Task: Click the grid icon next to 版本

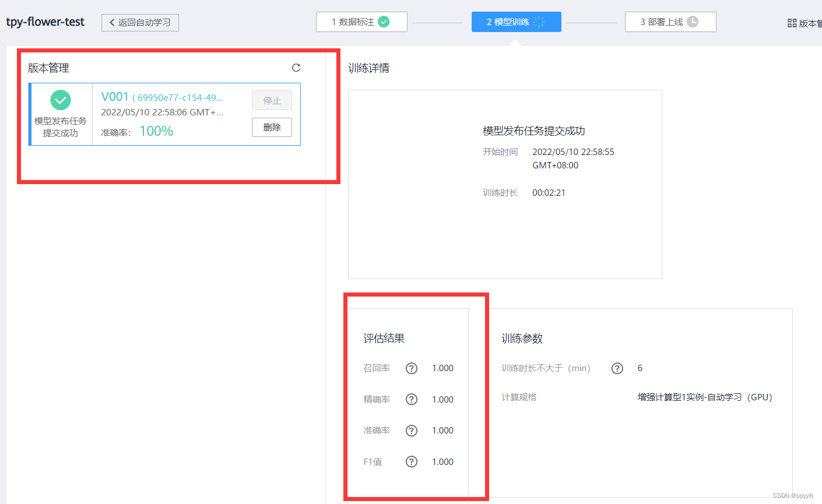Action: [792, 23]
